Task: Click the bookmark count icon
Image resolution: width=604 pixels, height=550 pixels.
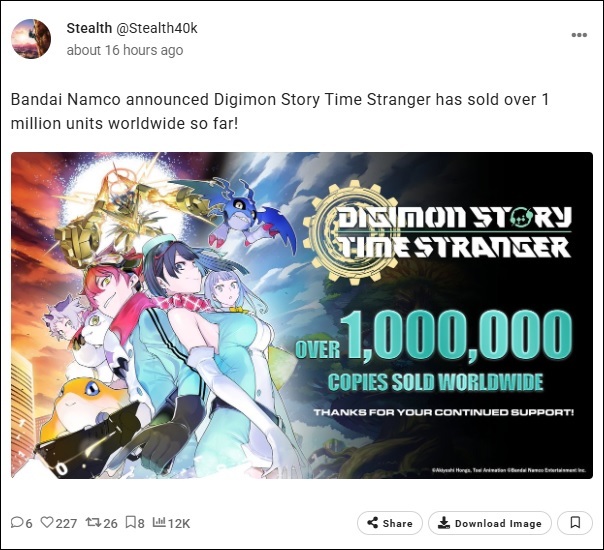Action: click(x=131, y=522)
